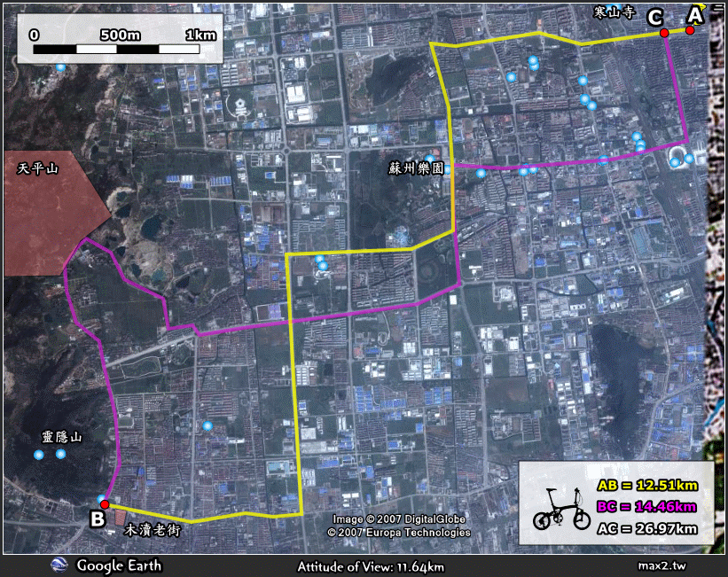Click the folding bicycle icon in legend
The image size is (728, 577).
(x=562, y=509)
